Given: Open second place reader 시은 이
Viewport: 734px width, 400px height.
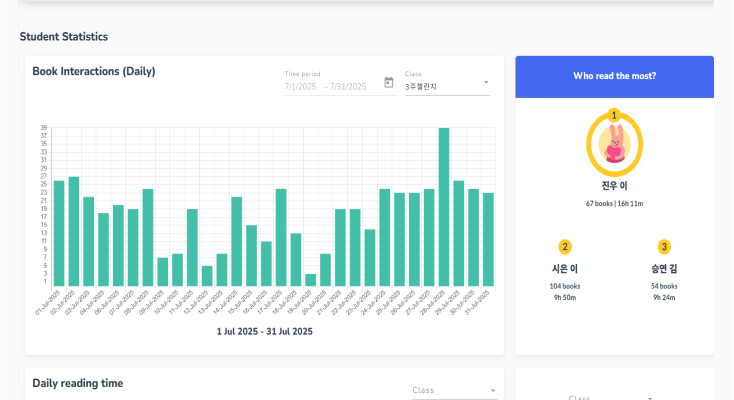Looking at the screenshot, I should click(x=565, y=269).
